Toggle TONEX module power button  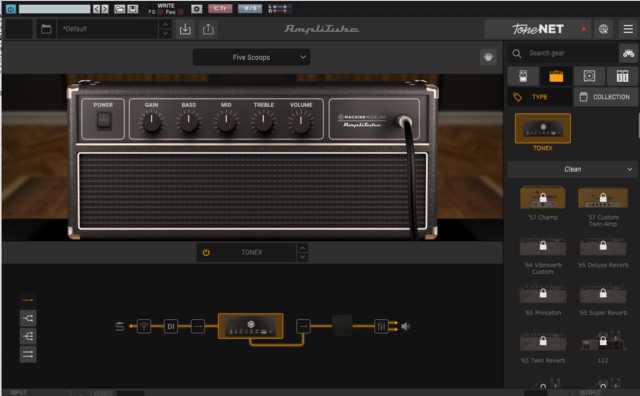click(206, 253)
